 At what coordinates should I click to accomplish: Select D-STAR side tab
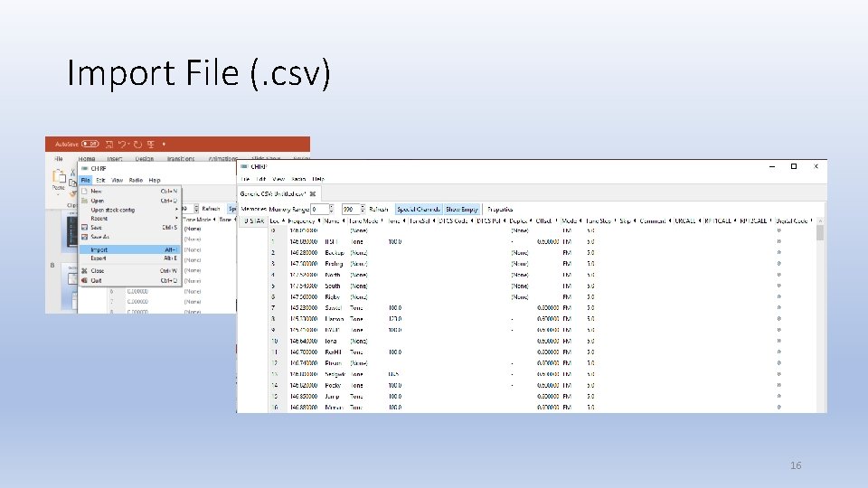(253, 221)
